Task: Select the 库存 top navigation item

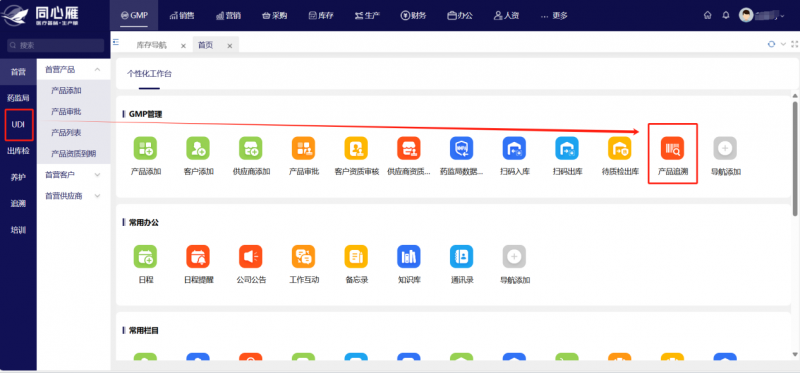Action: (321, 16)
